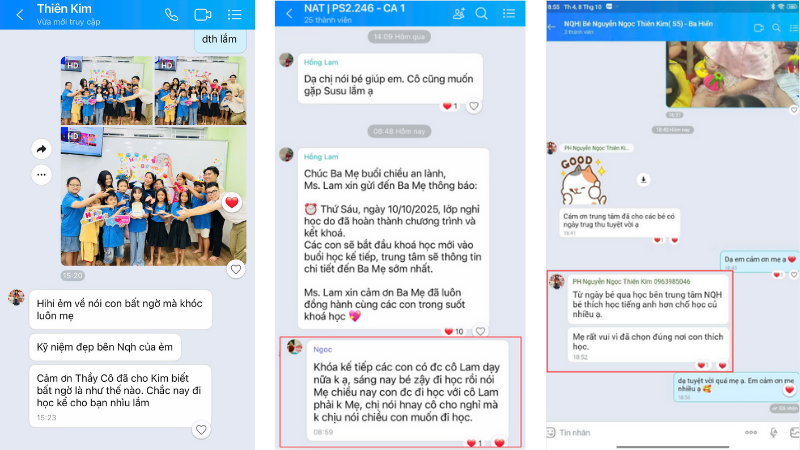Open chat options menu in Thiên Kim chat
This screenshot has width=800, height=450.
234,14
